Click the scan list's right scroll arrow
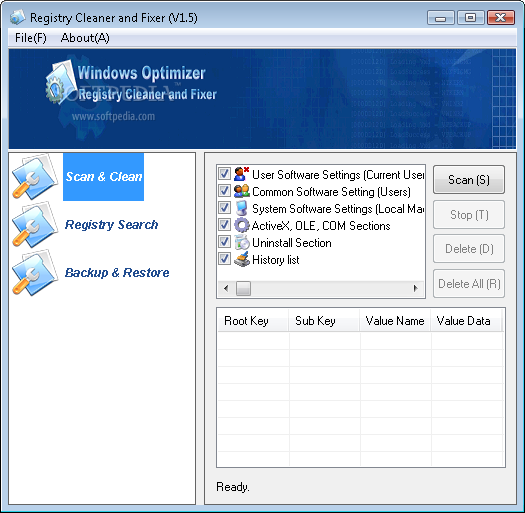The height and width of the screenshot is (513, 525). pyautogui.click(x=416, y=288)
